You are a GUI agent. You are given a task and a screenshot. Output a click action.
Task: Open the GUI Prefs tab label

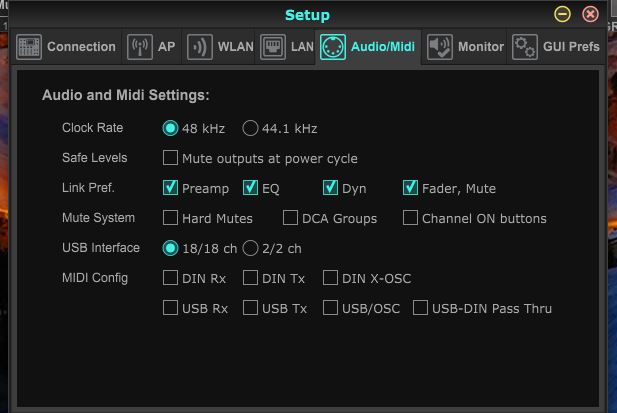(x=571, y=47)
